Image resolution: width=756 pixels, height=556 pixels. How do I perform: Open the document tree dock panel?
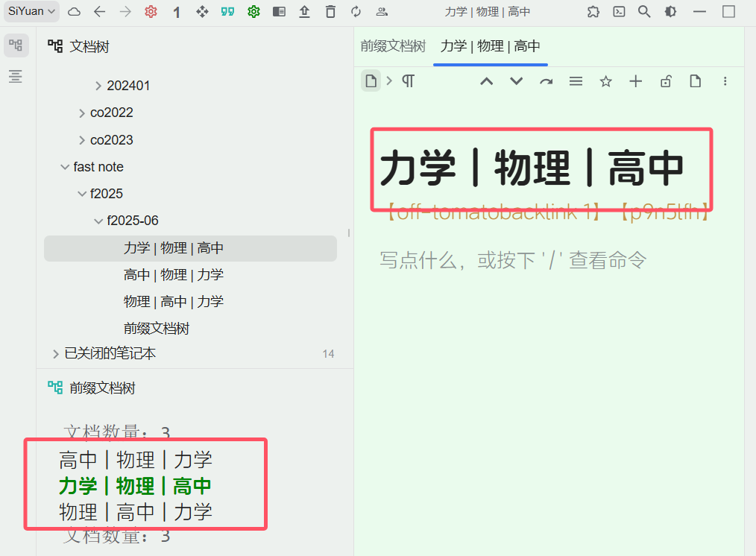[16, 45]
